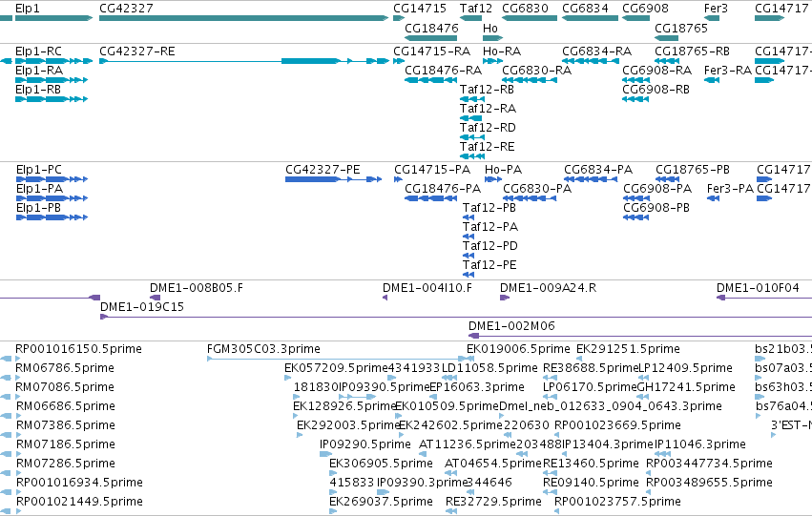This screenshot has height=516, width=812.
Task: Click the Taf12-RD transcript label
Action: click(488, 127)
